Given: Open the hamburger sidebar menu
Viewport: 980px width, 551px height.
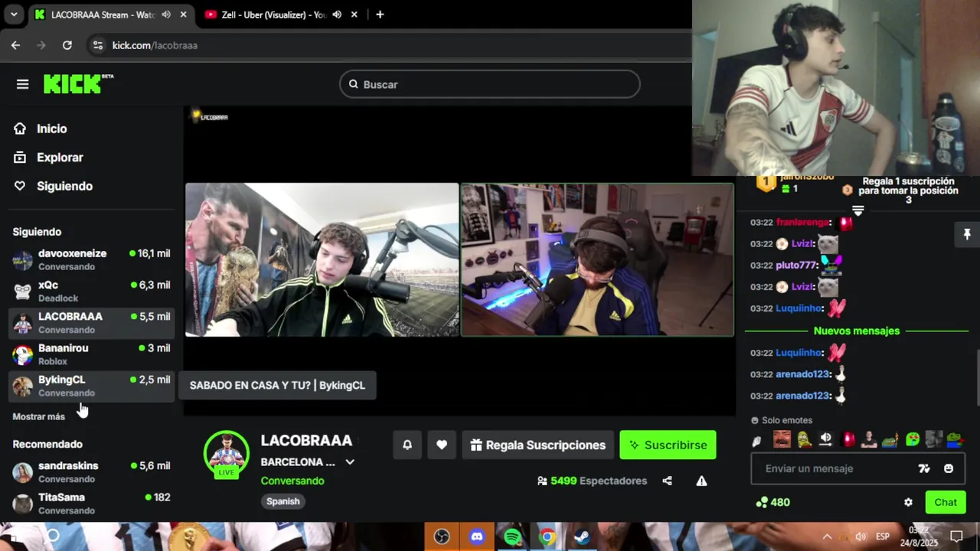Looking at the screenshot, I should click(x=22, y=84).
